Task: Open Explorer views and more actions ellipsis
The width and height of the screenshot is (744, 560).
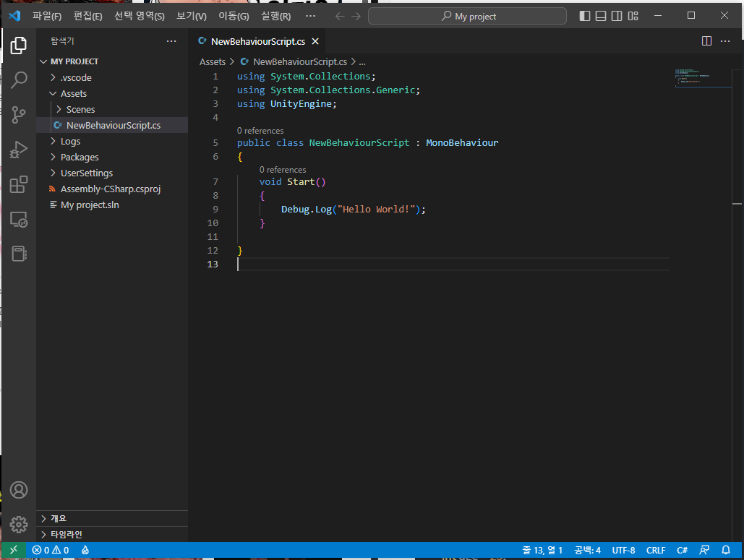Action: pos(171,41)
